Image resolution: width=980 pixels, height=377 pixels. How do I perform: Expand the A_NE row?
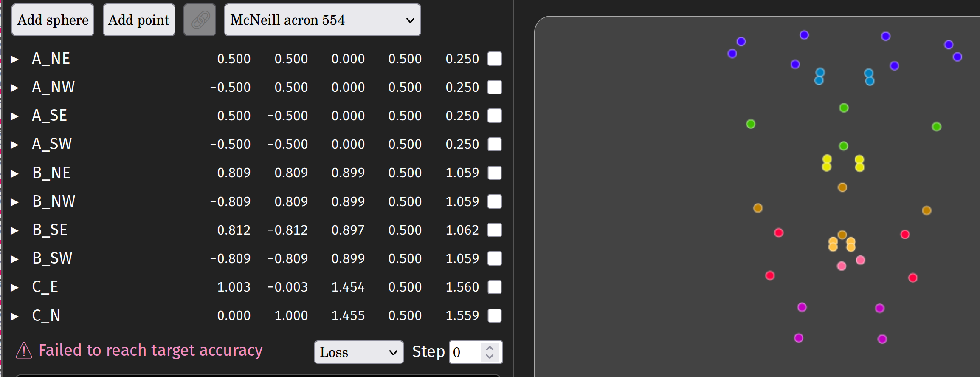point(14,59)
